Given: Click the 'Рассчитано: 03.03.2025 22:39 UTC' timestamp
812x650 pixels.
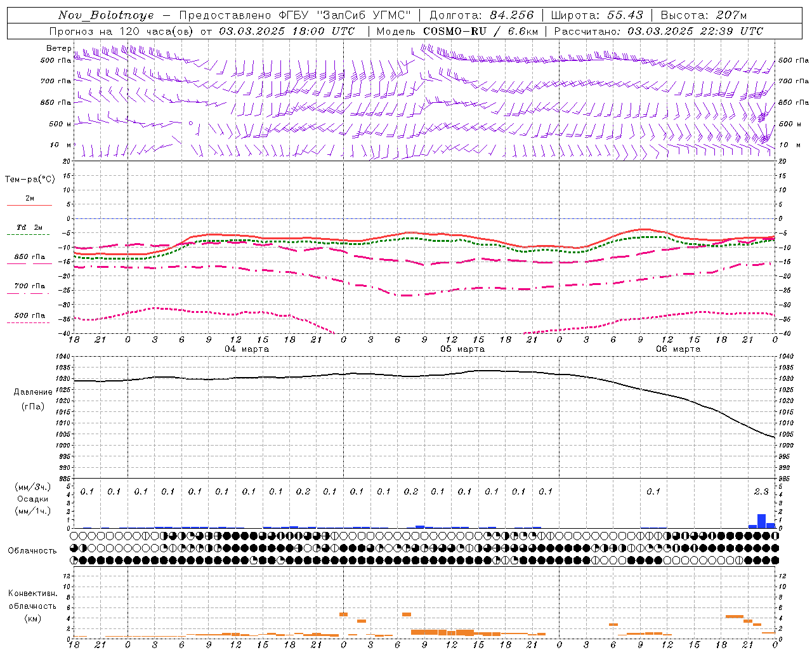Looking at the screenshot, I should click(658, 31).
